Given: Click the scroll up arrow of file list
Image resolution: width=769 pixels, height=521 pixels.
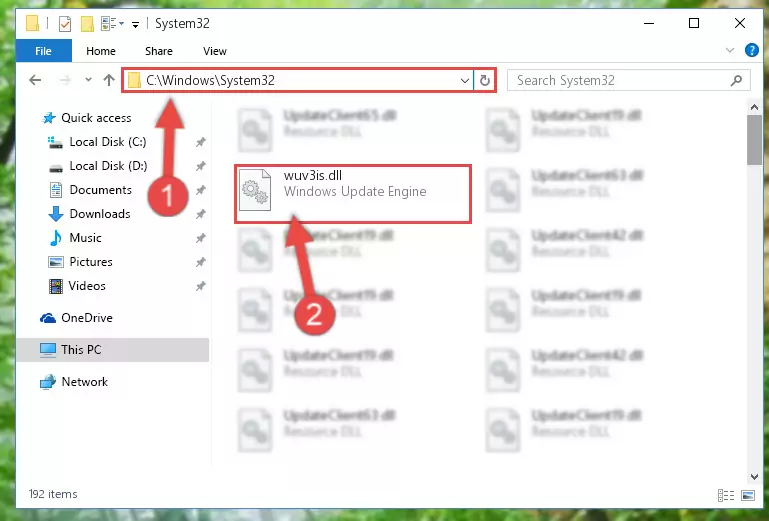Looking at the screenshot, I should [754, 106].
